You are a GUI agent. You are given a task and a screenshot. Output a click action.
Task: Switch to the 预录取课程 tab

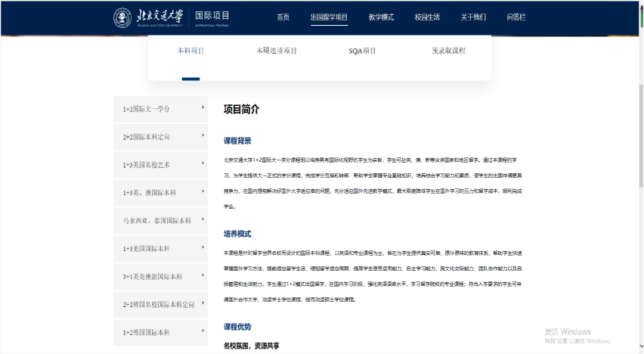[448, 51]
